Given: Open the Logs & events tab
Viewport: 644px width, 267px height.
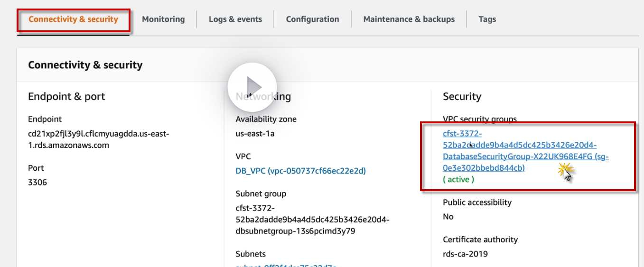Looking at the screenshot, I should (235, 19).
